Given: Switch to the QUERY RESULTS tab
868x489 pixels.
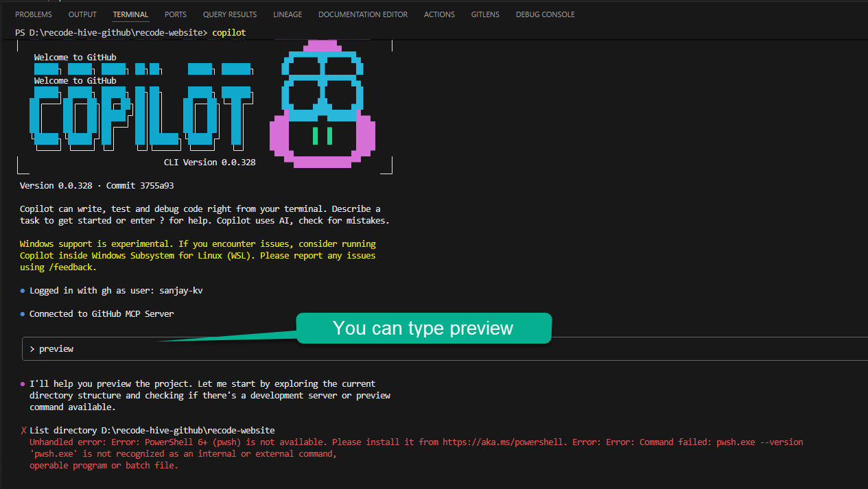Looking at the screenshot, I should pyautogui.click(x=229, y=14).
